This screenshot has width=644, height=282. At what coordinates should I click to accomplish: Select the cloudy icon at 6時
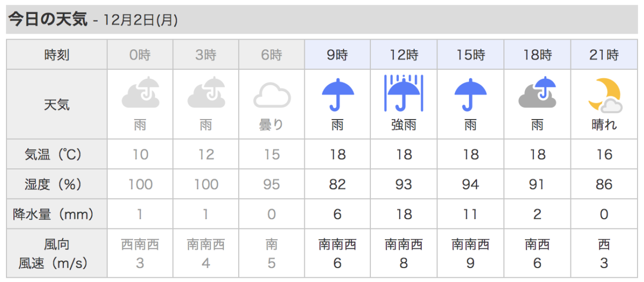(x=272, y=95)
